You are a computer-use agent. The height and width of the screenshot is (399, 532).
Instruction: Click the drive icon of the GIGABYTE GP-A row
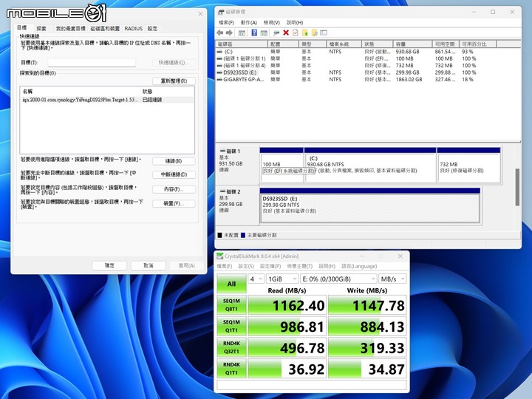click(x=219, y=79)
